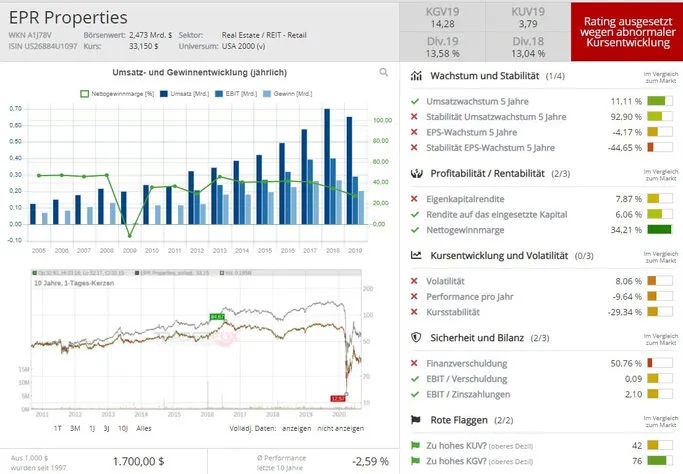Click the KUV19 3,79 tile
Screen dimensions: 683x474
pyautogui.click(x=528, y=17)
